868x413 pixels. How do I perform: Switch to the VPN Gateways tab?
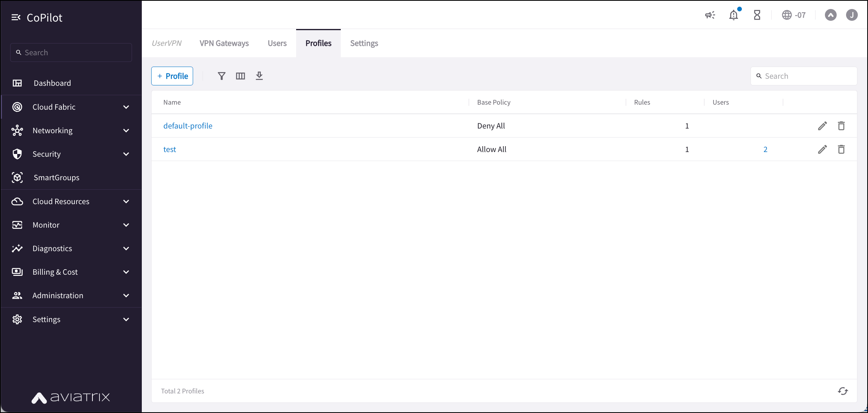pos(224,43)
